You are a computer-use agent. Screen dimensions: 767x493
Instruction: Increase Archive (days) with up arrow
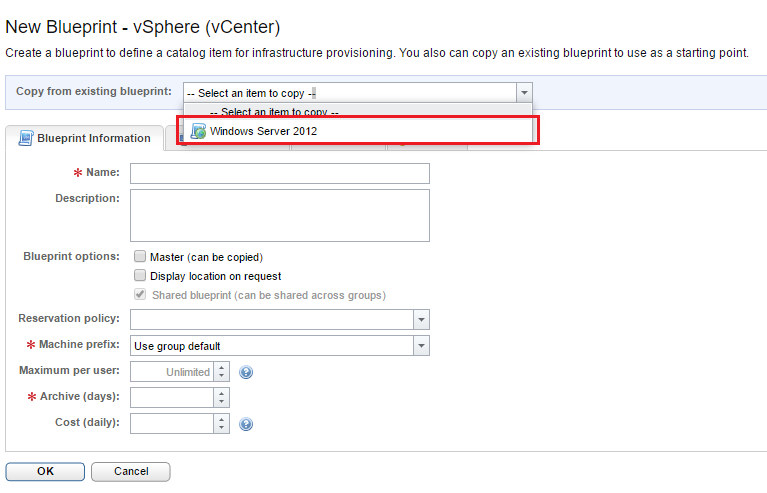(222, 392)
